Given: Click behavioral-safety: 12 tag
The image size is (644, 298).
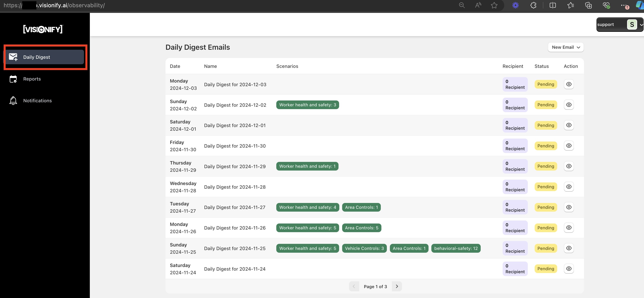Looking at the screenshot, I should [456, 248].
